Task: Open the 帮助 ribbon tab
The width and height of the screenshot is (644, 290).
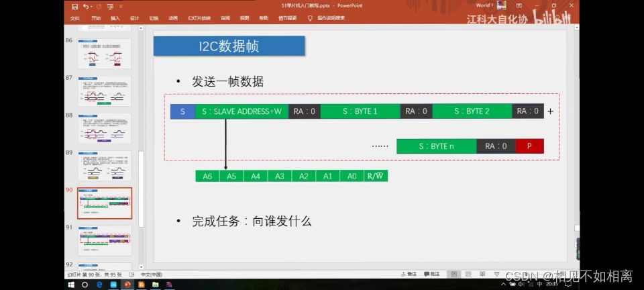Action: 263,18
